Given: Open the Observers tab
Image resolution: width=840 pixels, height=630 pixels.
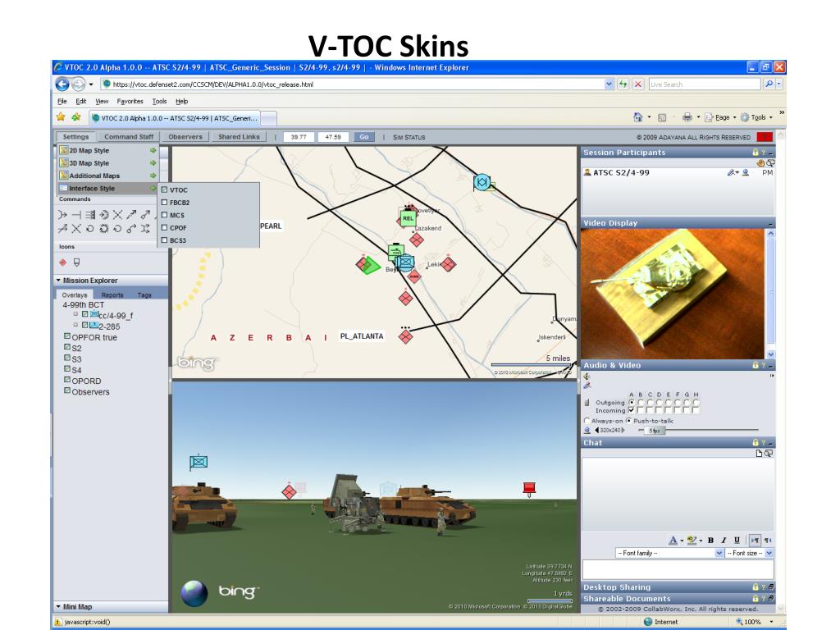Looking at the screenshot, I should click(x=185, y=137).
